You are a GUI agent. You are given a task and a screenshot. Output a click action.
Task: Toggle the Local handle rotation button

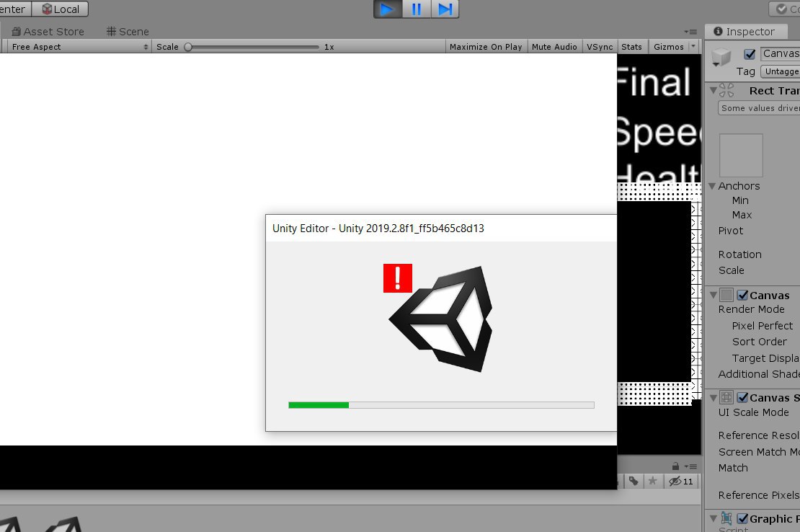coord(61,9)
